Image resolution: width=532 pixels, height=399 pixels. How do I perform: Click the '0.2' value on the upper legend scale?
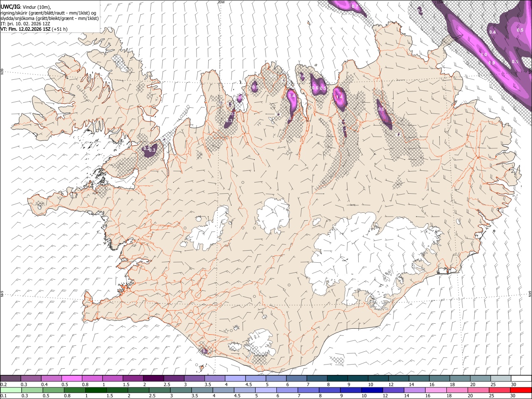[3, 384]
